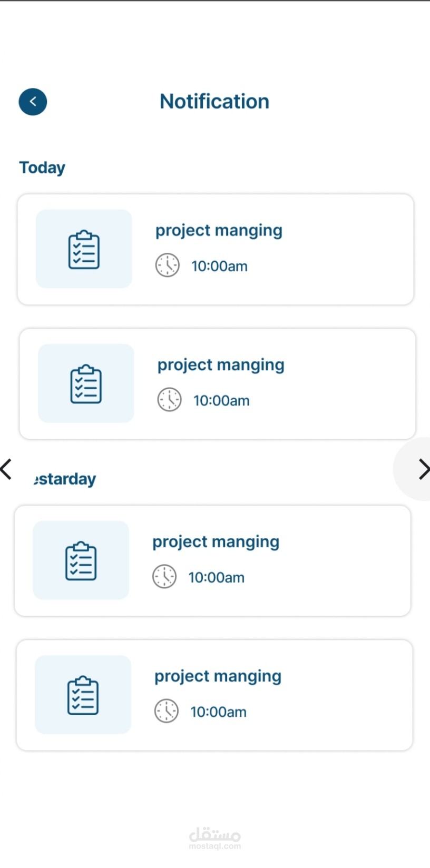Open second Today "project manging" title
Viewport: 430px width, 868px height.
(221, 365)
